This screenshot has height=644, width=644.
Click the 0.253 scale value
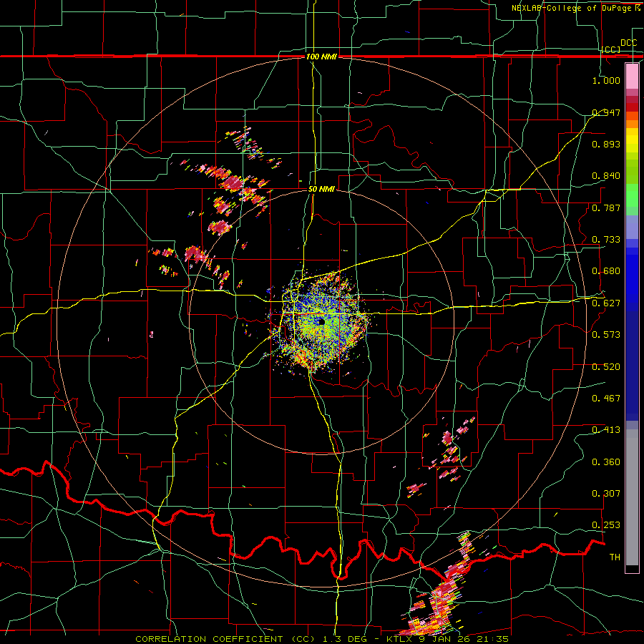pos(606,525)
